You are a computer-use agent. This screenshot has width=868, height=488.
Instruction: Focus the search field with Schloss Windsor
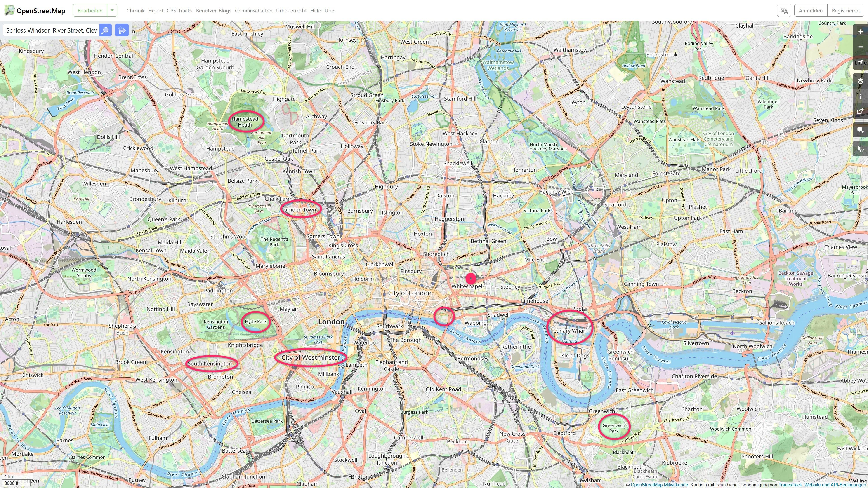pos(51,30)
